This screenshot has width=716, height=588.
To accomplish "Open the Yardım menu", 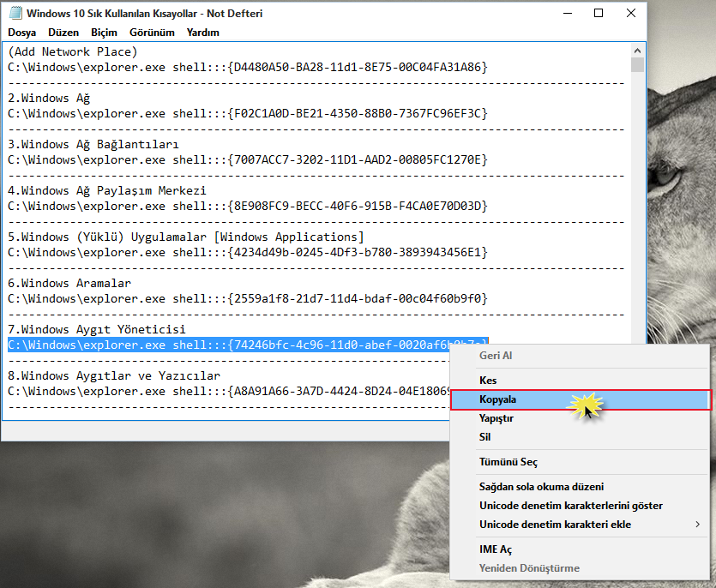I will tap(202, 33).
